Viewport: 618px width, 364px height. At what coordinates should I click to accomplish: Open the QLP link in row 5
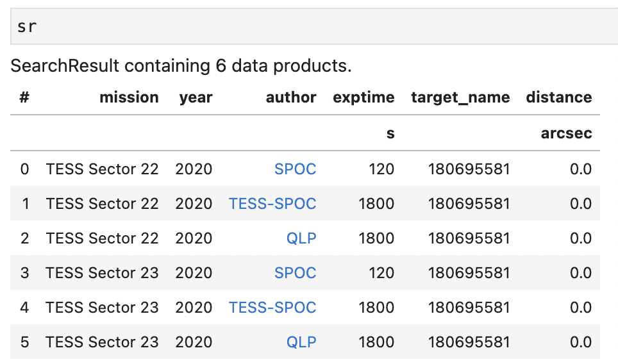(301, 342)
